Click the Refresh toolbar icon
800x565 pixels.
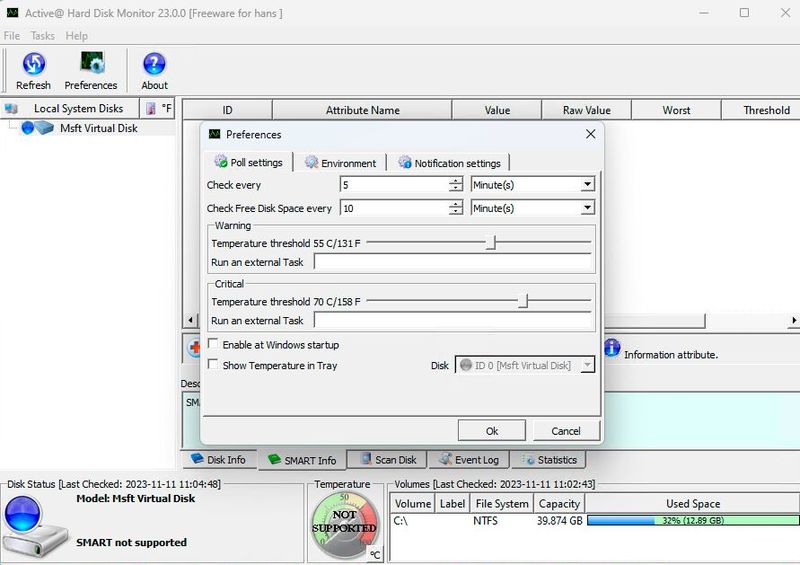34,63
